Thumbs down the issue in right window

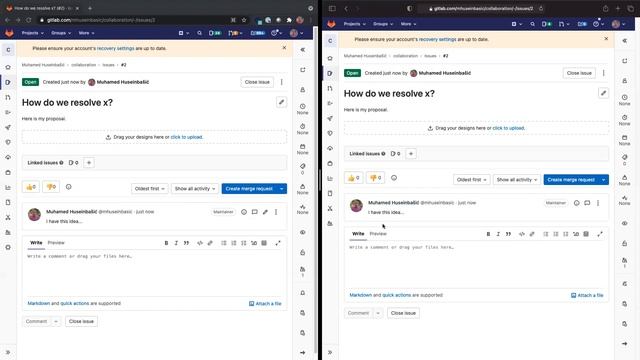click(375, 178)
